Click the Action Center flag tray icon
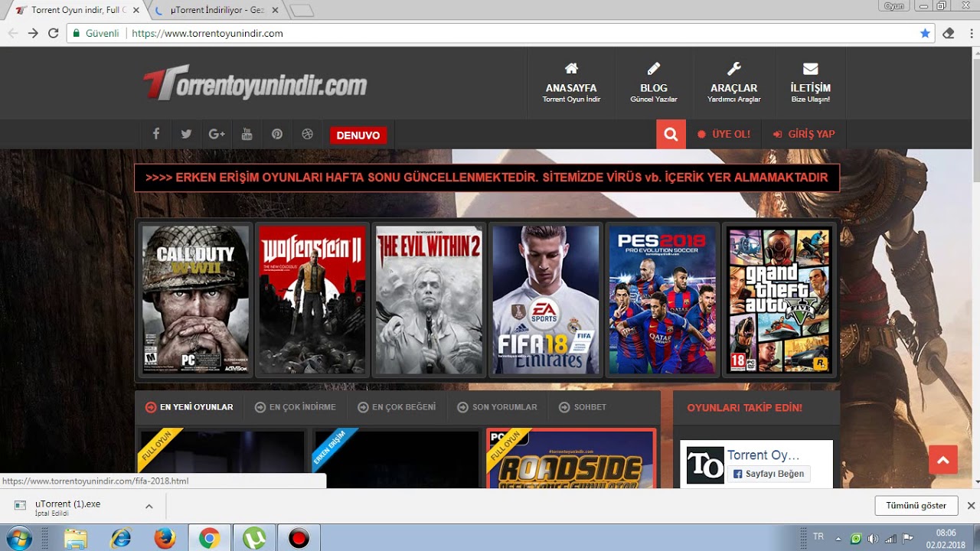The width and height of the screenshot is (980, 551). tap(907, 538)
